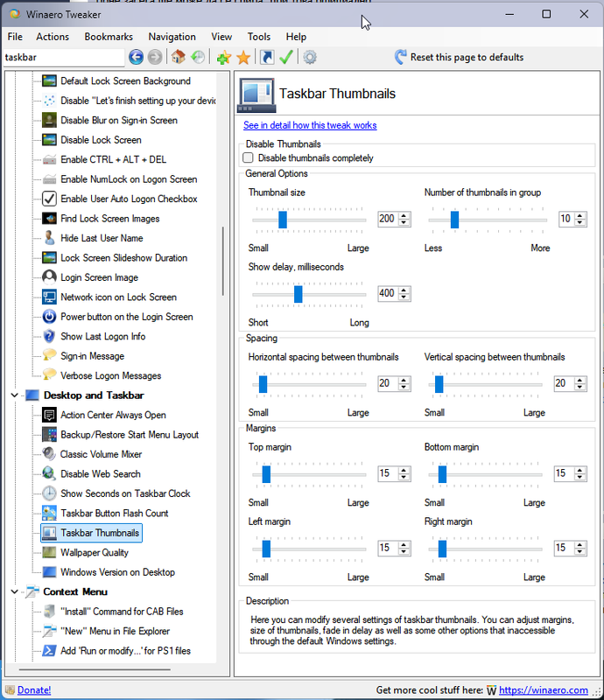Click the add bookmark star with plus
Viewport: 604px width, 700px height.
[x=224, y=57]
